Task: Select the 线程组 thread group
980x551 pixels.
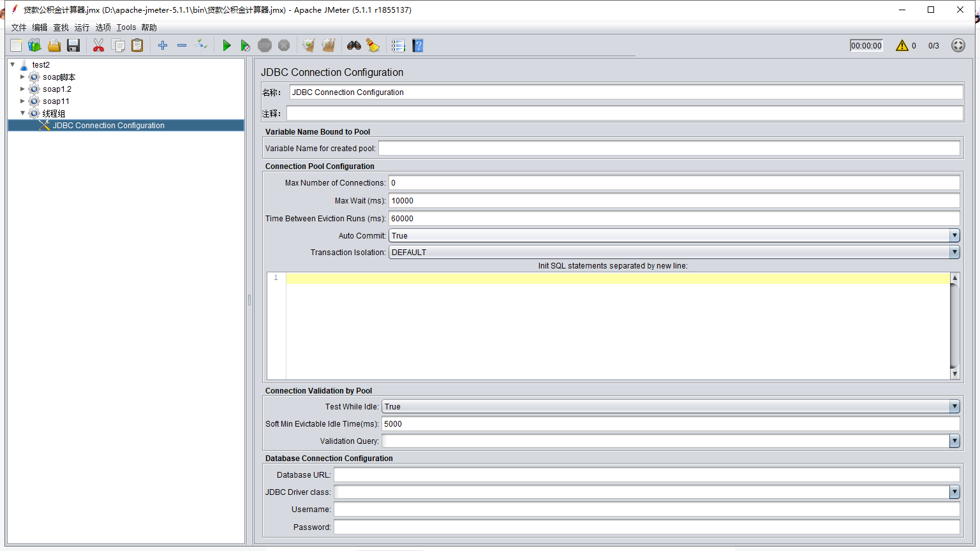Action: 54,114
